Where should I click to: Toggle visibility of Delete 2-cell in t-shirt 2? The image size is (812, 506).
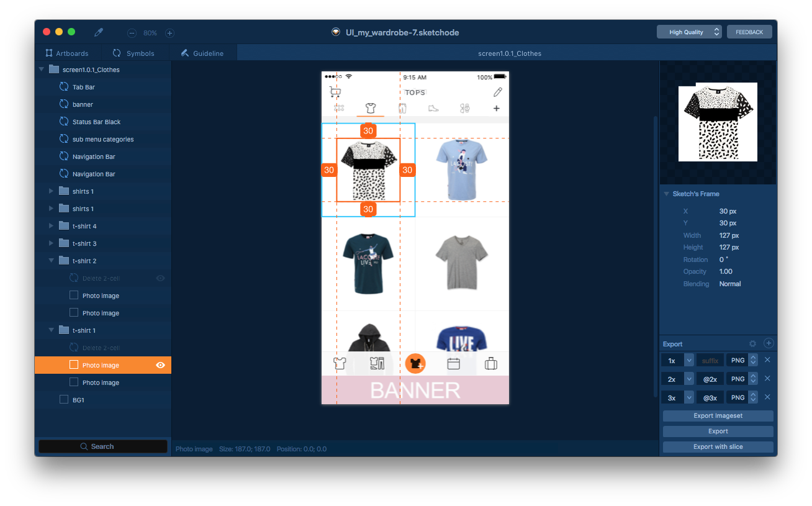tap(160, 279)
